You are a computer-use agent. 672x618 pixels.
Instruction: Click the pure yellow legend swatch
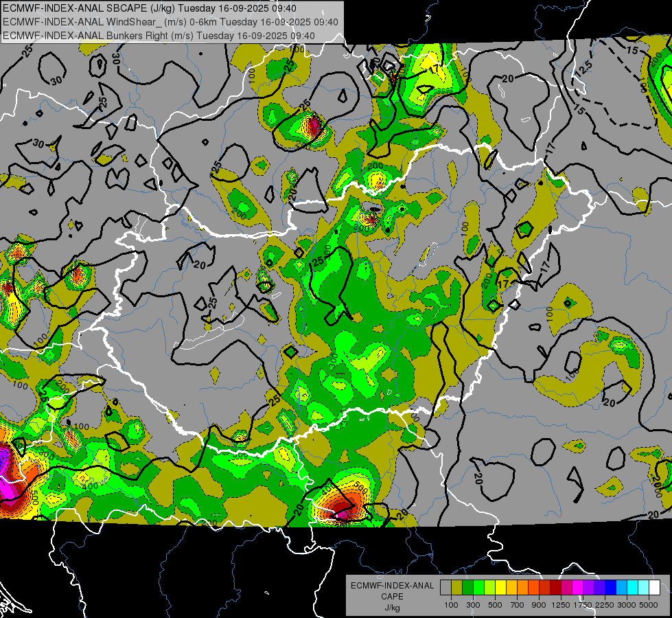pyautogui.click(x=500, y=587)
